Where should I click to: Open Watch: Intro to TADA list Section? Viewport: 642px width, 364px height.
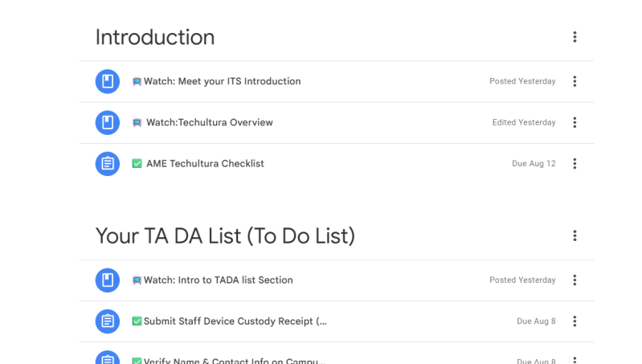click(218, 280)
